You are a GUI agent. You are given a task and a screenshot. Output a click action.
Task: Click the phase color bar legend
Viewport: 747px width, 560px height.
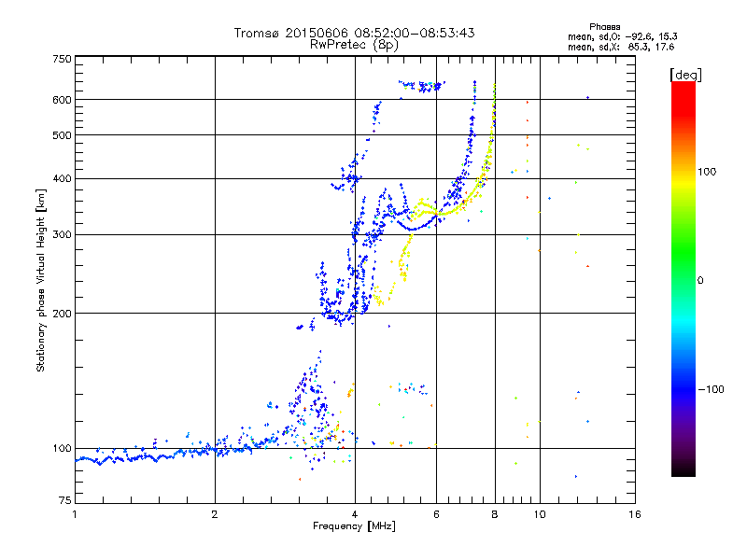point(684,279)
